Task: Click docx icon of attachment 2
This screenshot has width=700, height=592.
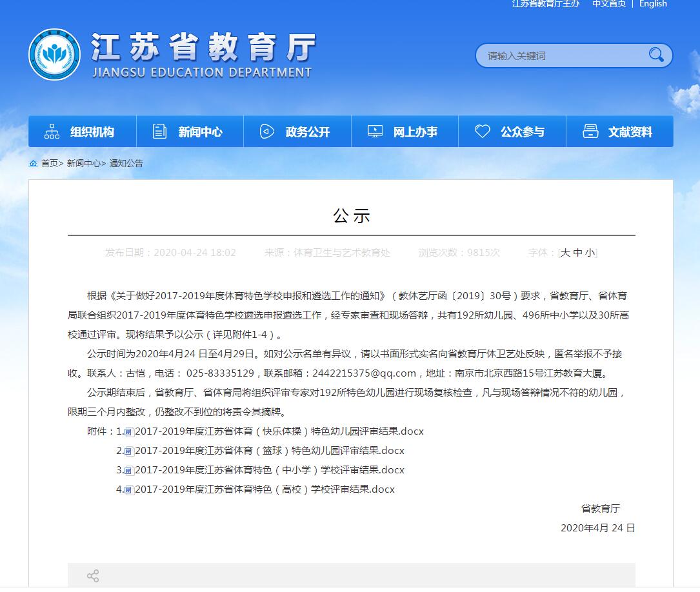Action: point(128,451)
